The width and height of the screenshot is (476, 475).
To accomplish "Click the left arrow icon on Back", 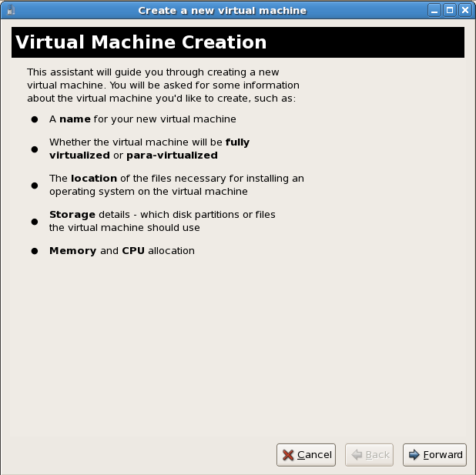I will click(357, 455).
